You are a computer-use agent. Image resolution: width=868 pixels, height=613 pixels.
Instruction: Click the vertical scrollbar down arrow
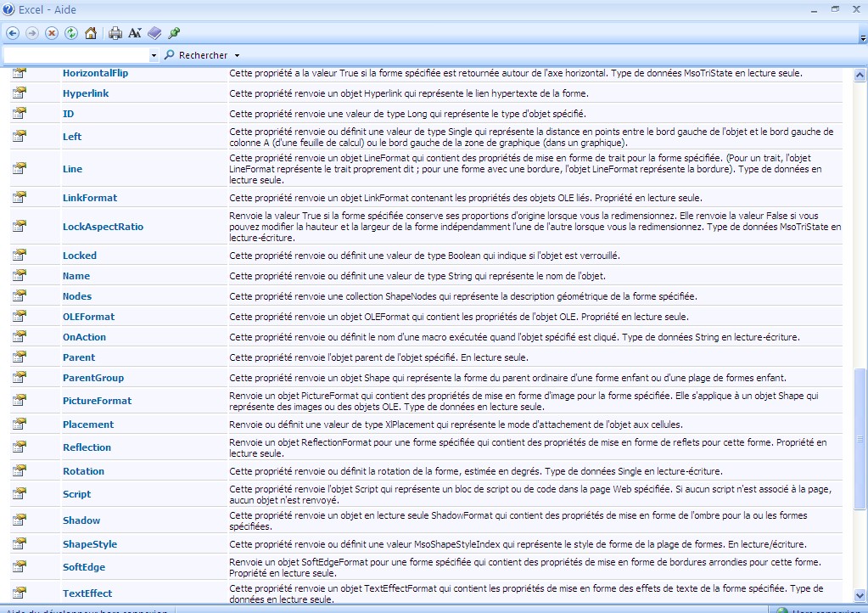[x=860, y=596]
